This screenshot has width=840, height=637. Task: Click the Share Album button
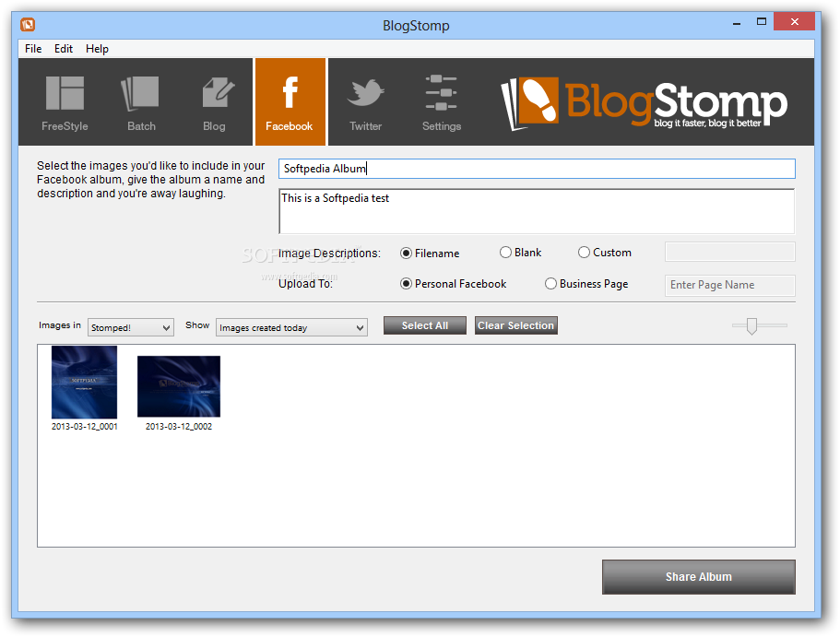699,577
